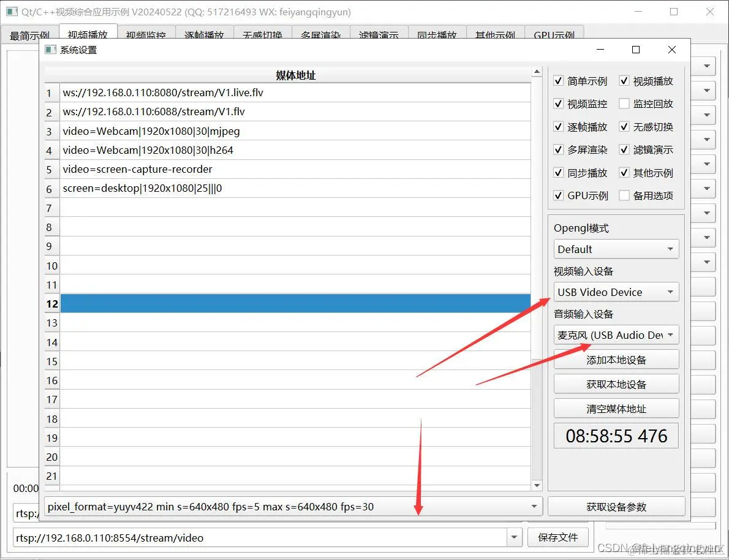Open the Opengl模式 Default dropdown
Viewport: 729px width, 560px height.
(x=616, y=249)
